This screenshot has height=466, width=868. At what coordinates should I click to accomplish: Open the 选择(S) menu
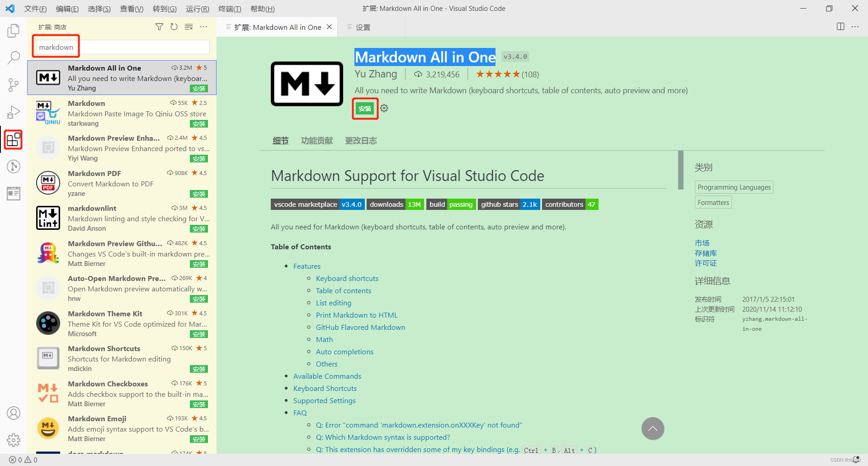[x=99, y=9]
